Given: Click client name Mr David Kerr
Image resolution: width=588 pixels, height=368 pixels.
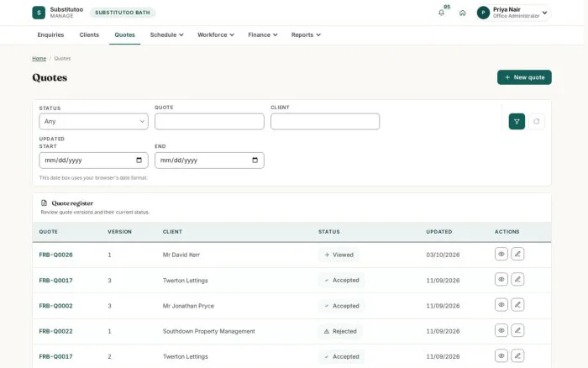Looking at the screenshot, I should (x=181, y=255).
